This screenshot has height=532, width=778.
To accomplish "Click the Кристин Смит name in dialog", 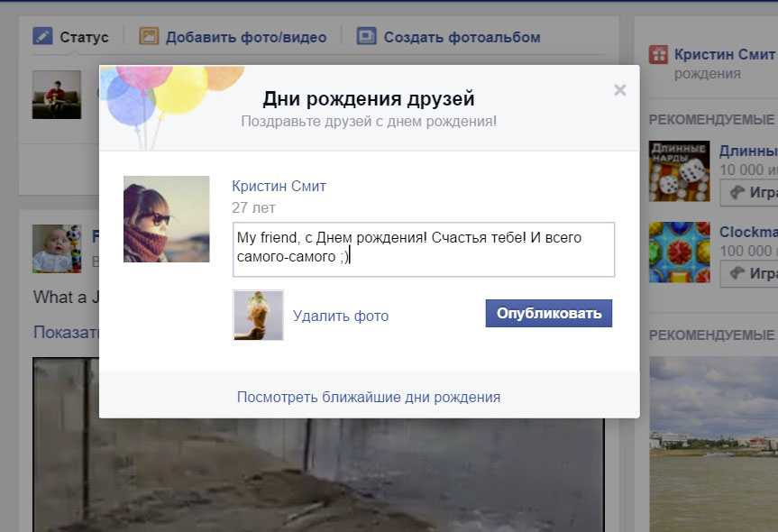I will coord(279,187).
